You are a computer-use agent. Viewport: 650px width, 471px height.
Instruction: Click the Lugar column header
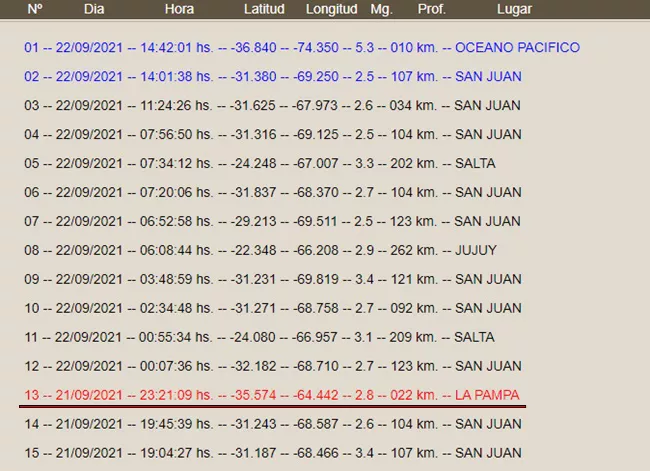click(514, 9)
